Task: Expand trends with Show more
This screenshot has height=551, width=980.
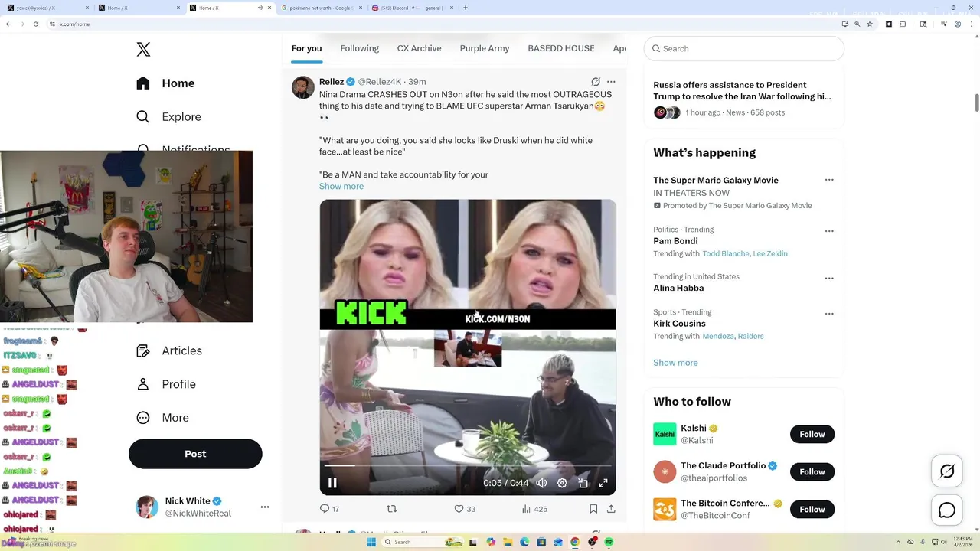Action: coord(675,363)
